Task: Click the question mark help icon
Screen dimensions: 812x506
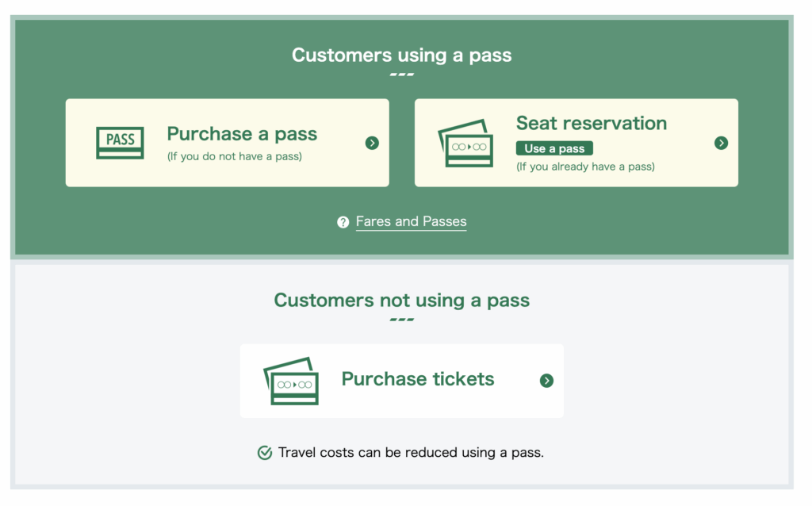Action: point(343,222)
